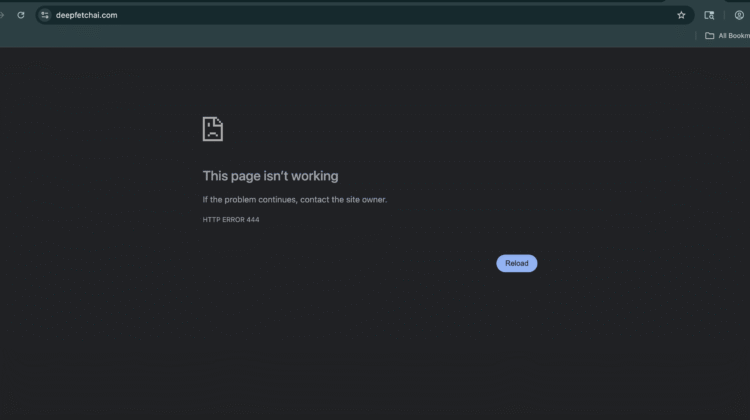Open the All Bookmarks label

click(x=733, y=36)
